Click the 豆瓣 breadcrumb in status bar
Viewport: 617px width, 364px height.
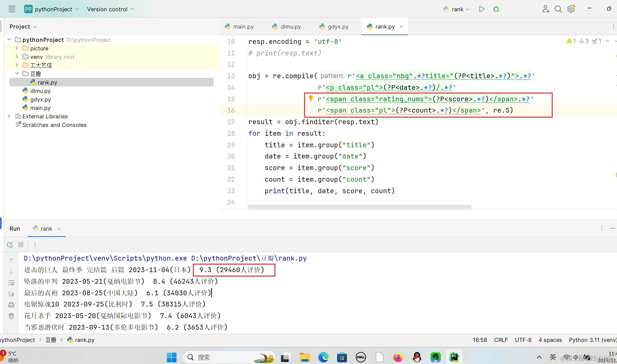coord(51,340)
